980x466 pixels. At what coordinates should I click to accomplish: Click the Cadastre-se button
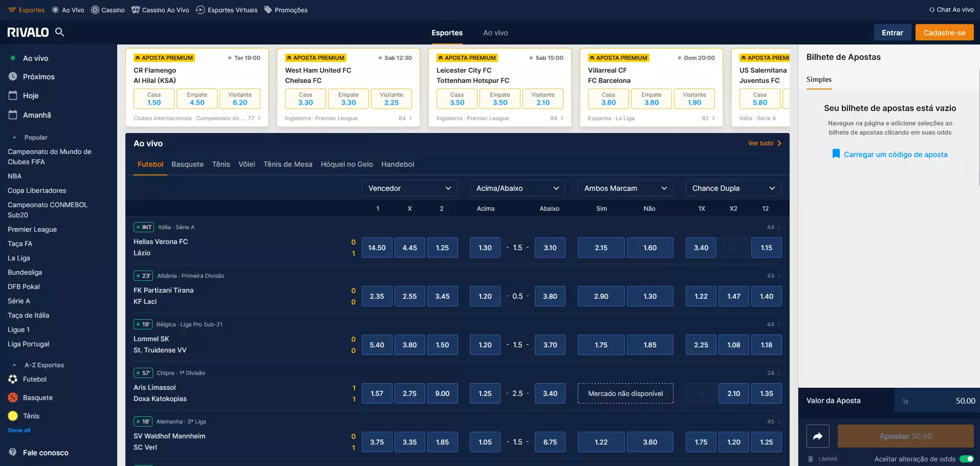click(944, 33)
